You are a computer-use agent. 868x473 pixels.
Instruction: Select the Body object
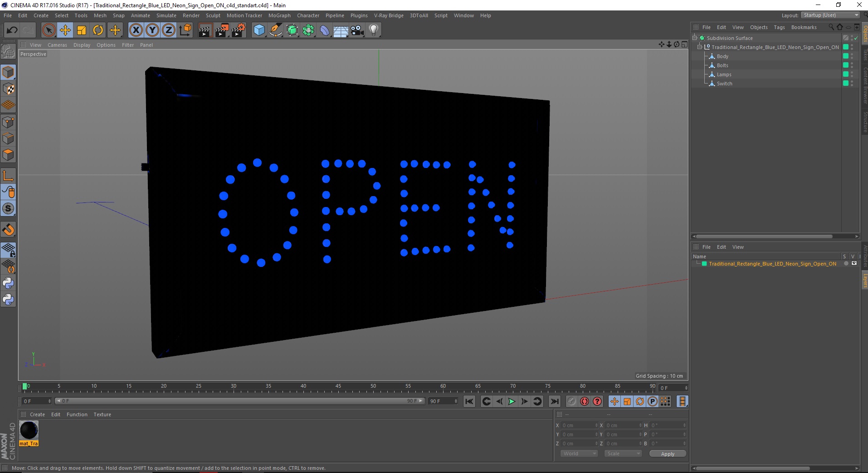coord(722,56)
